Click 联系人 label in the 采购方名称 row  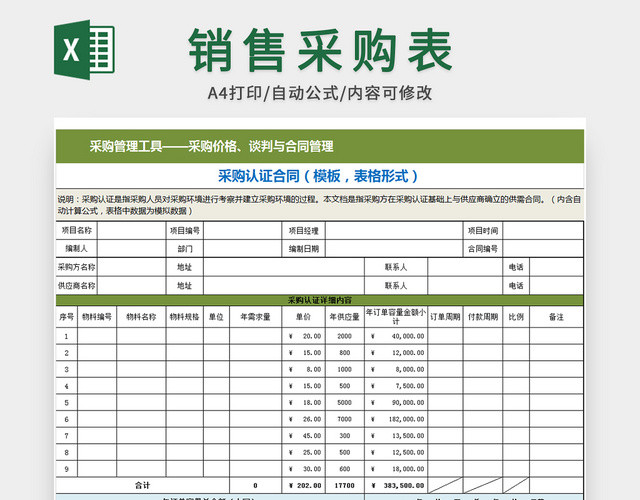[396, 267]
